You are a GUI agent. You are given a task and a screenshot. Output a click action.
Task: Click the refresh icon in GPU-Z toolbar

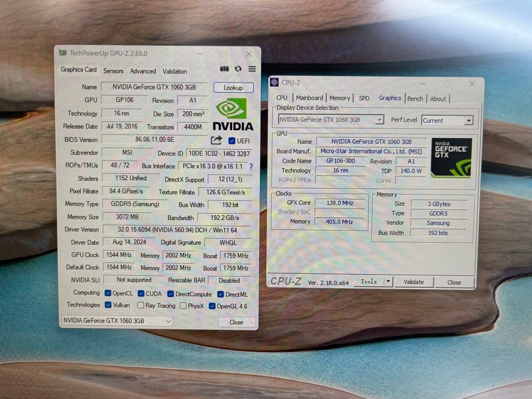238,68
